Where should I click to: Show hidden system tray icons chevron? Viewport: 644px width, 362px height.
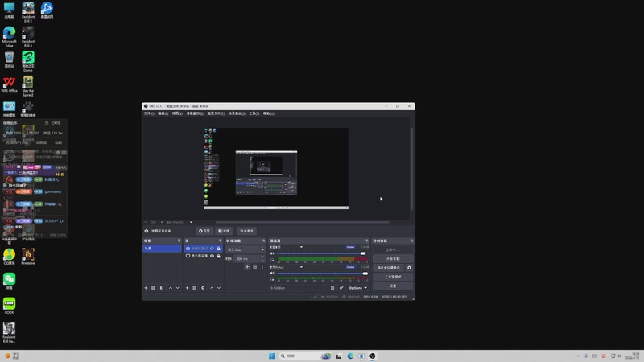(578, 356)
